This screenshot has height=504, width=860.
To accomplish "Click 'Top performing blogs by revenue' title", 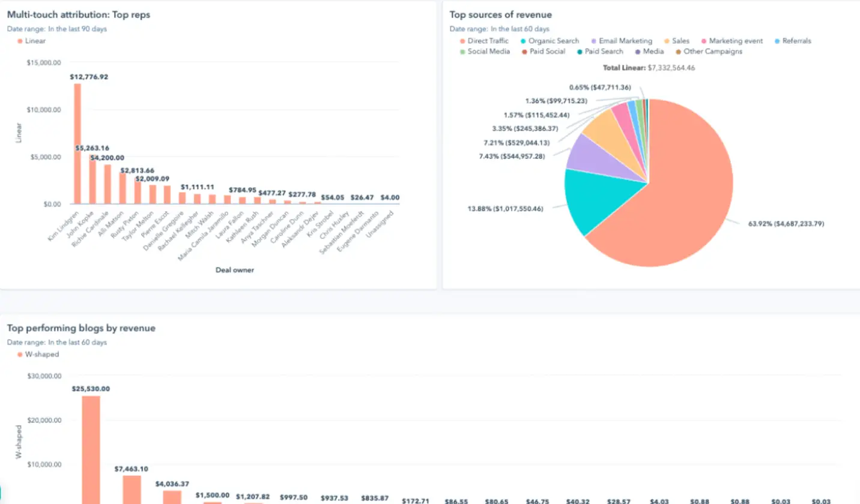I will [x=81, y=328].
